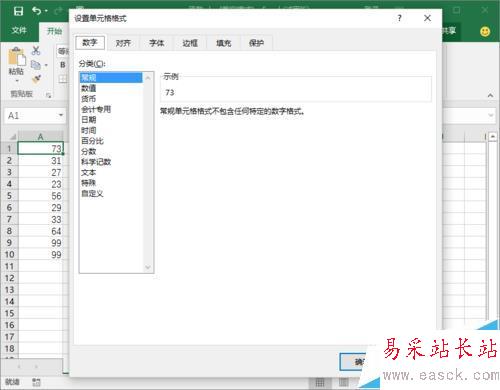Select cell containing 27
The height and width of the screenshot is (390, 500).
(x=40, y=172)
